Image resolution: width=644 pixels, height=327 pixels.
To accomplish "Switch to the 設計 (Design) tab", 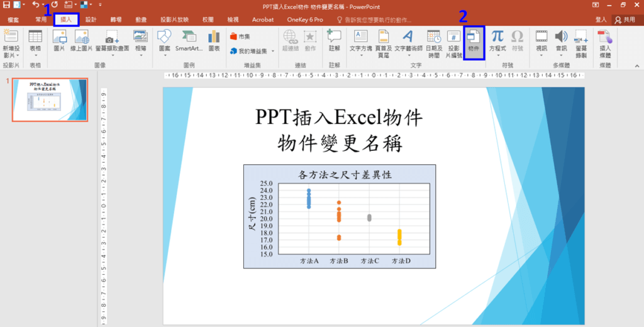I will pos(91,19).
